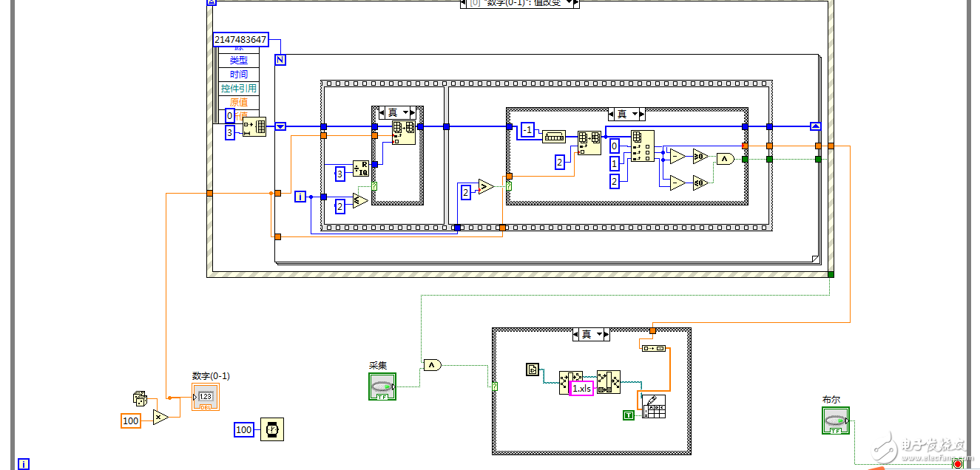Click the 2147483647 numeric constant

tap(240, 39)
